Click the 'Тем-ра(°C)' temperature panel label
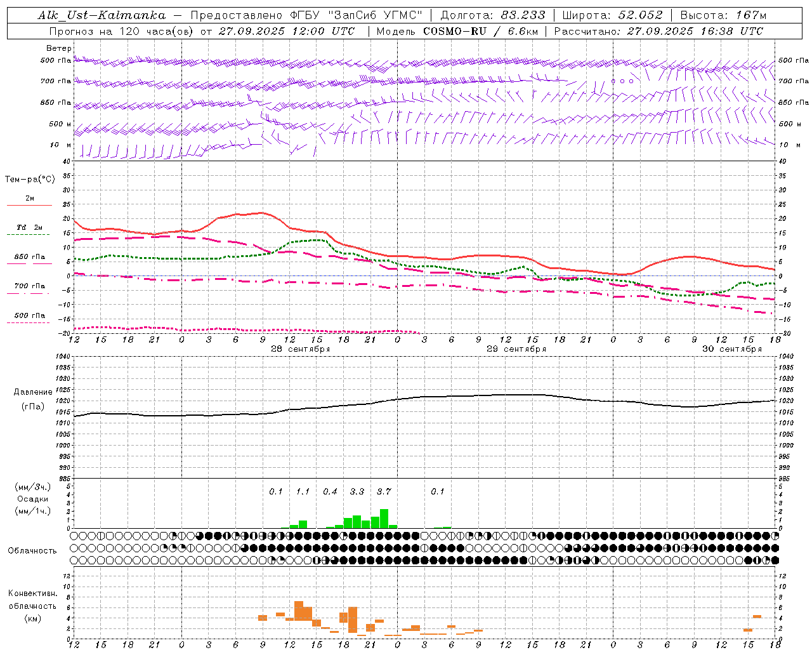This screenshot has height=650, width=812. click(30, 180)
